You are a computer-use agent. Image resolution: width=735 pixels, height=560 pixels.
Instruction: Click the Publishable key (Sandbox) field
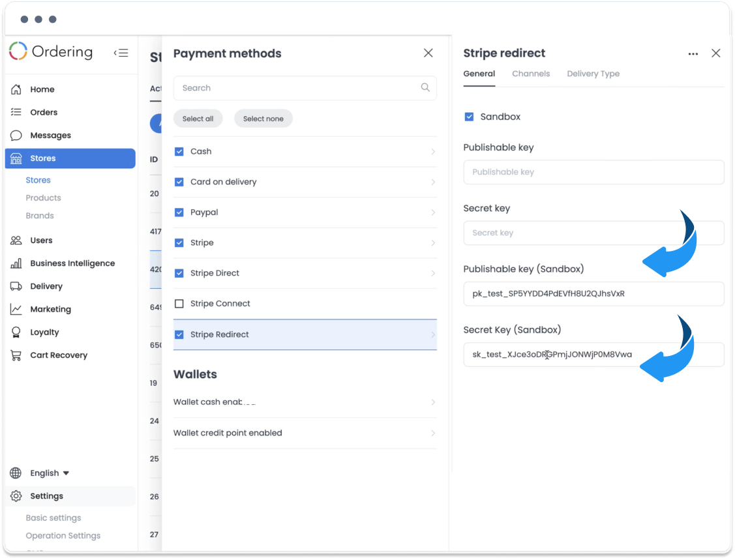[x=593, y=294]
